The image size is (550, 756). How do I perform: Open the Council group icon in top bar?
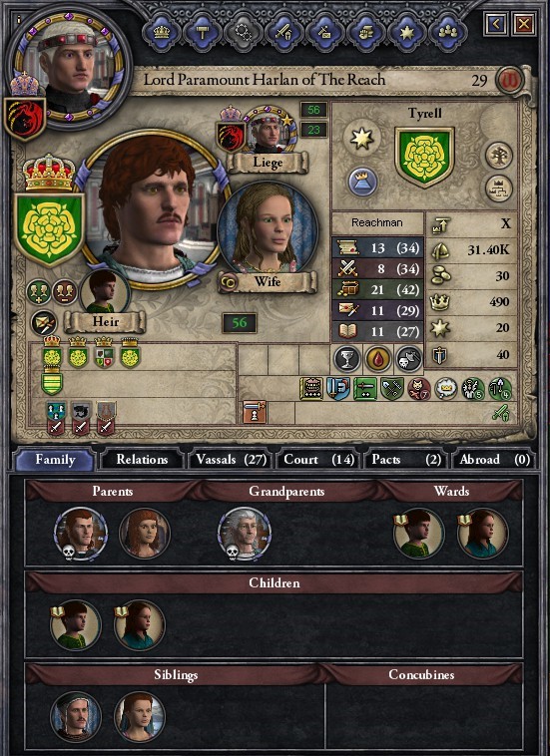coord(449,33)
